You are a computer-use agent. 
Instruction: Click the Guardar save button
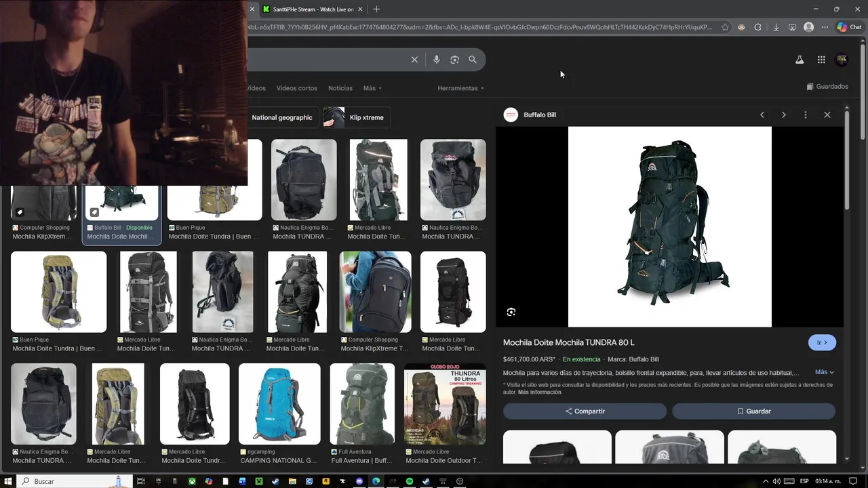pos(753,411)
